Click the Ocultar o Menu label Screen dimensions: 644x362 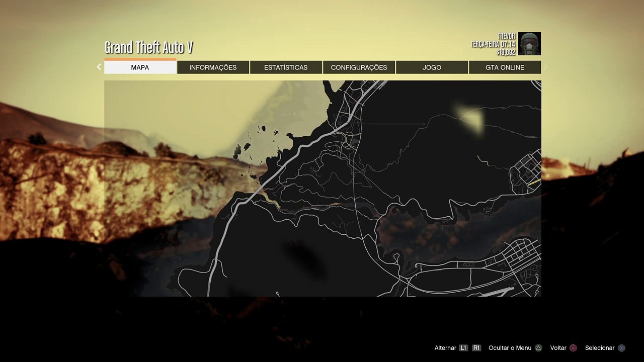510,348
